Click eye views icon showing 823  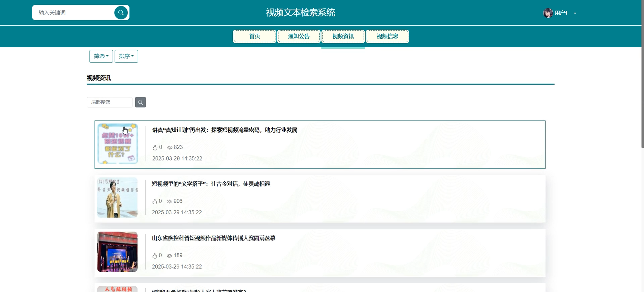[170, 148]
